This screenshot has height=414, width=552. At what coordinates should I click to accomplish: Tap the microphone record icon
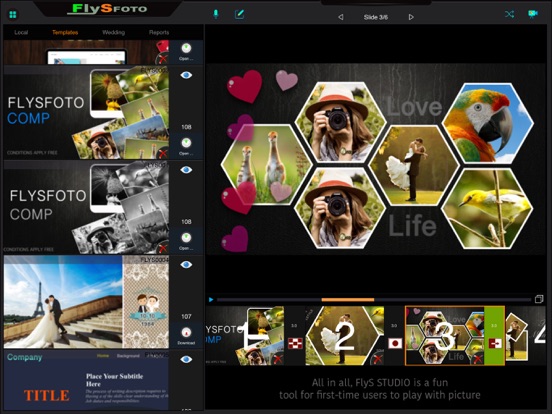pos(216,14)
